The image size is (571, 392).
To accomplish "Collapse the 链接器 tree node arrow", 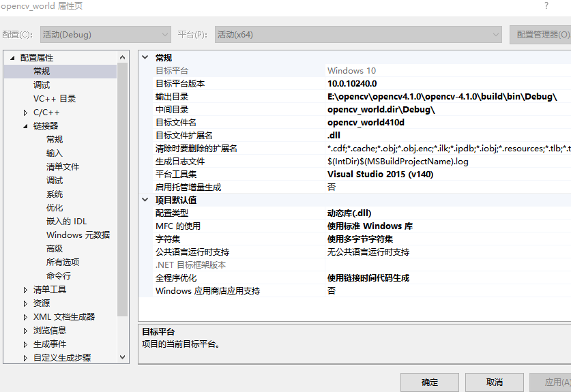I will coord(25,126).
